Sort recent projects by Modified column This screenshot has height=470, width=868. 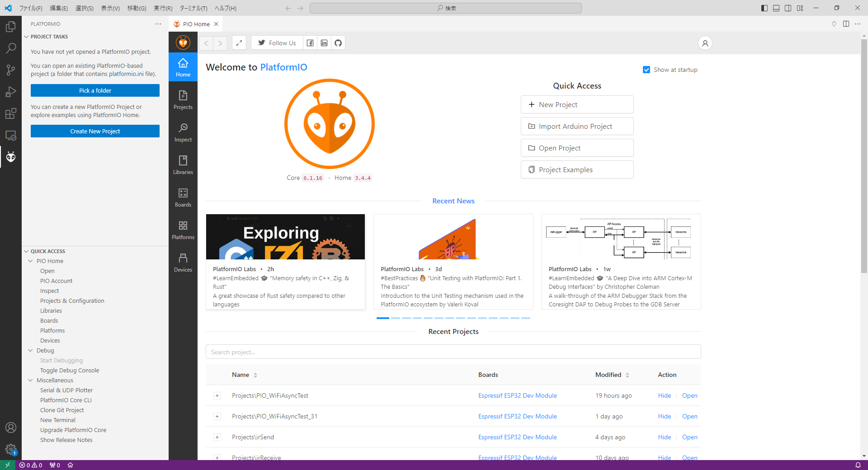coord(612,375)
